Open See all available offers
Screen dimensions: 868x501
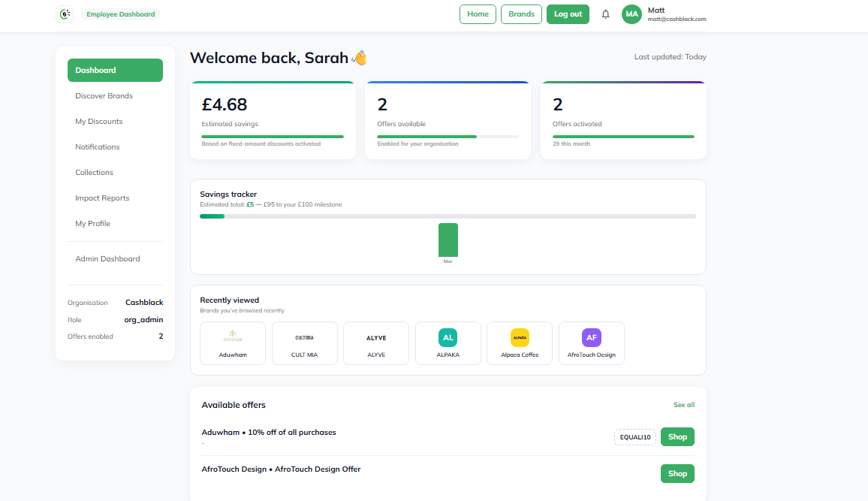(683, 404)
